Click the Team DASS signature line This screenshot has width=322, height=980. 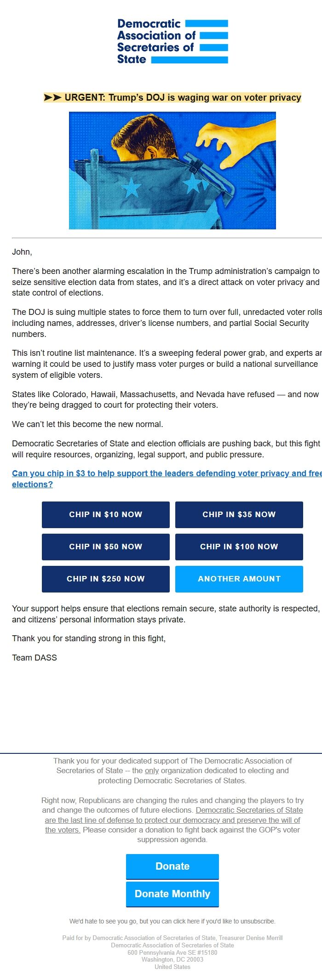[34, 657]
